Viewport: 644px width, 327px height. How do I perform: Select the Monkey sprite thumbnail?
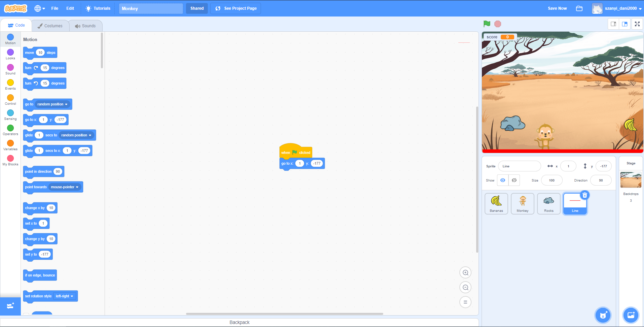(523, 204)
